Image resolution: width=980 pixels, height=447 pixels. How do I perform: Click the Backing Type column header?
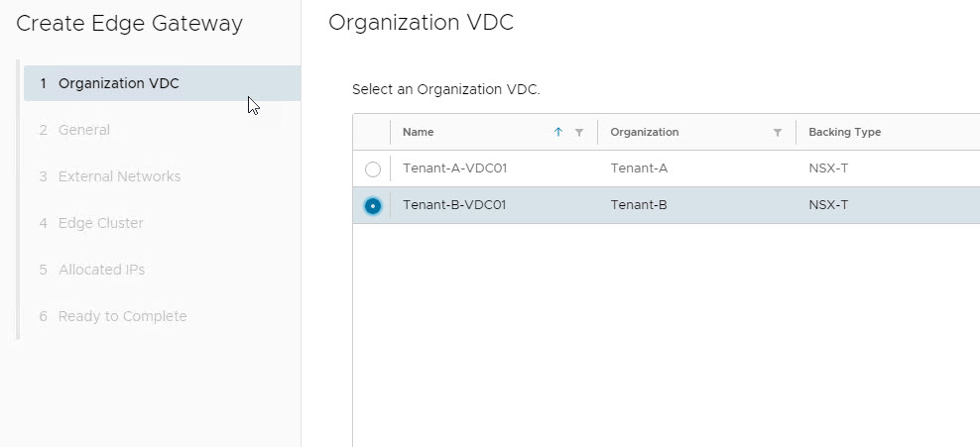[844, 132]
